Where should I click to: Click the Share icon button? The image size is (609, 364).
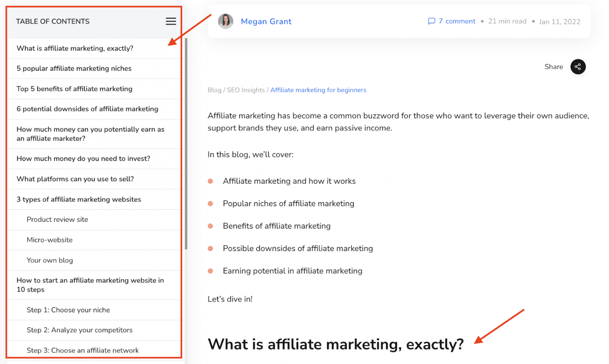[x=578, y=67]
